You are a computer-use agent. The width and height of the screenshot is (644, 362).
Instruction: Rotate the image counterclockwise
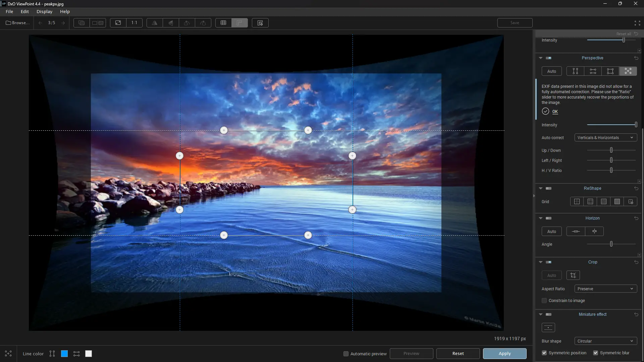(x=187, y=23)
